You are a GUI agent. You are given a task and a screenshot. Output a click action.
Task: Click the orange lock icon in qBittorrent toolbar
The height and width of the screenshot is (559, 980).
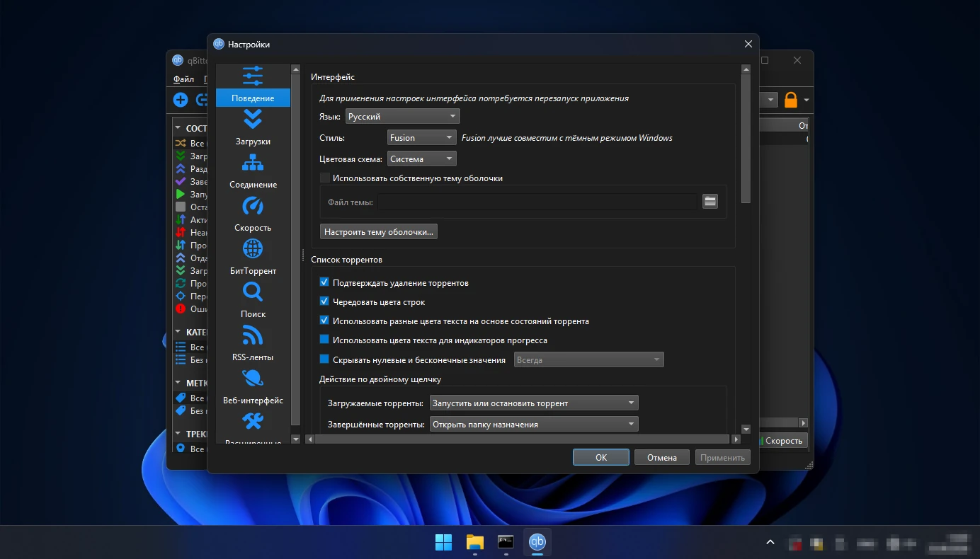(x=790, y=100)
